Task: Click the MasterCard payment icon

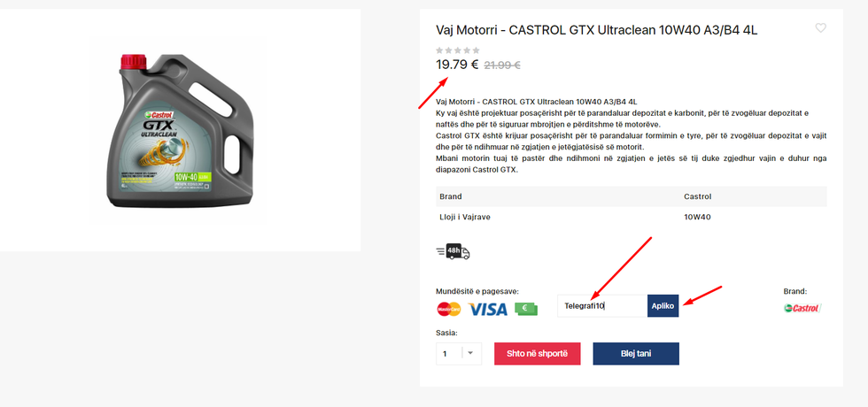Action: 448,309
